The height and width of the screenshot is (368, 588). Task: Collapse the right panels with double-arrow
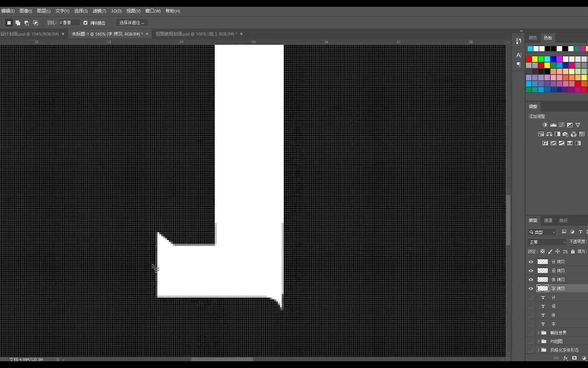point(521,31)
